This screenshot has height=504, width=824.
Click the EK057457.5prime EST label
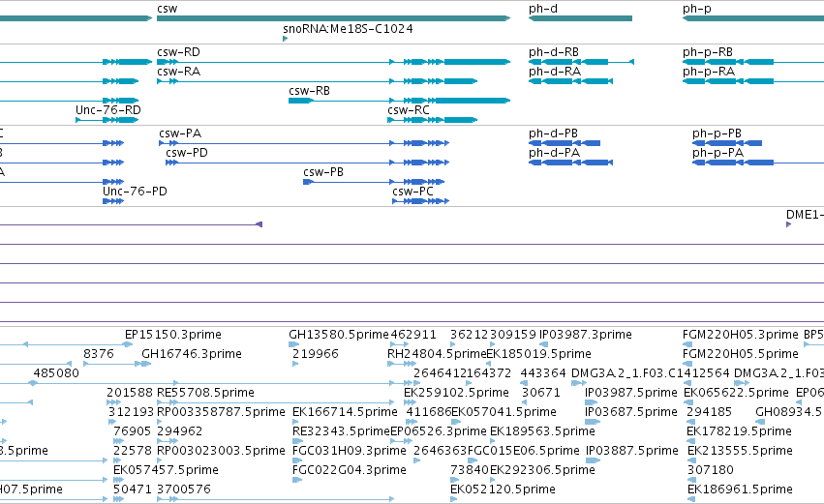(x=167, y=470)
